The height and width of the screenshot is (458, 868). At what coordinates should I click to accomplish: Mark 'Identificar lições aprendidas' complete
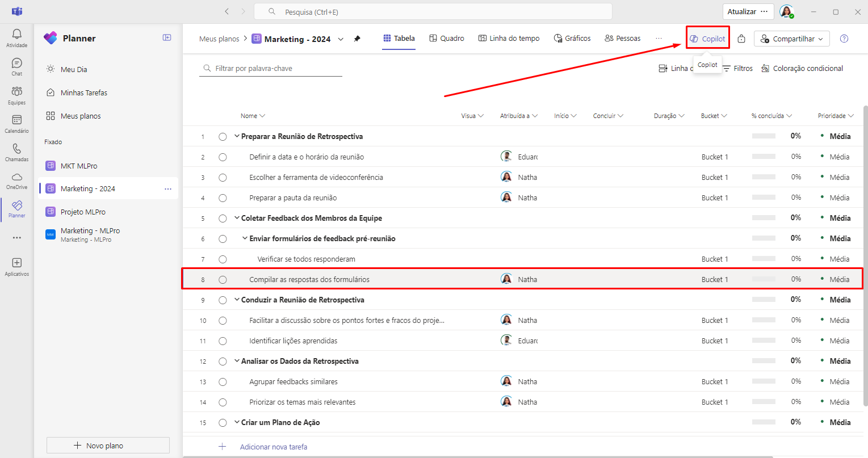[x=223, y=341]
